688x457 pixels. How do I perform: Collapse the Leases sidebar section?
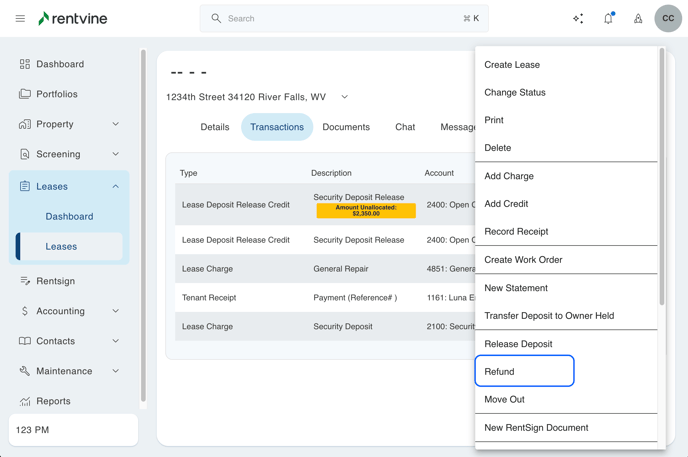pyautogui.click(x=115, y=186)
